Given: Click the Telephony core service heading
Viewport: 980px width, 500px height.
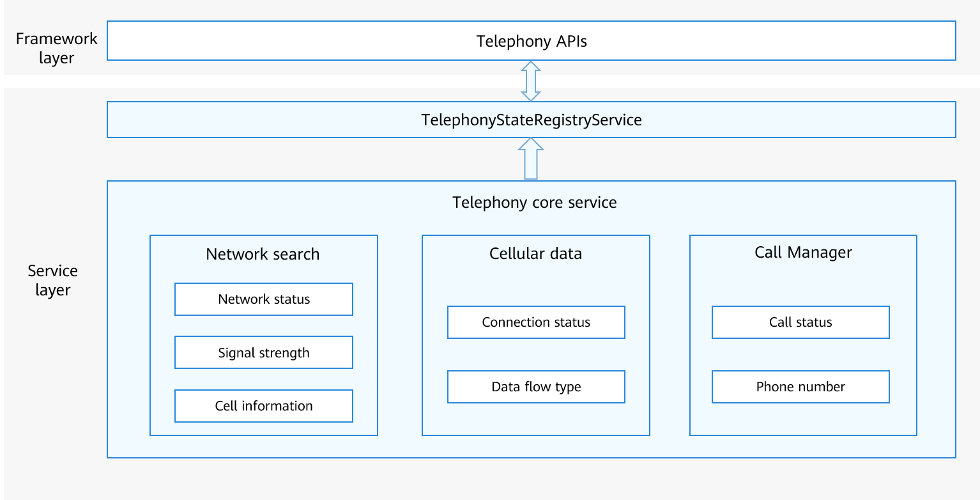Looking at the screenshot, I should pos(534,203).
